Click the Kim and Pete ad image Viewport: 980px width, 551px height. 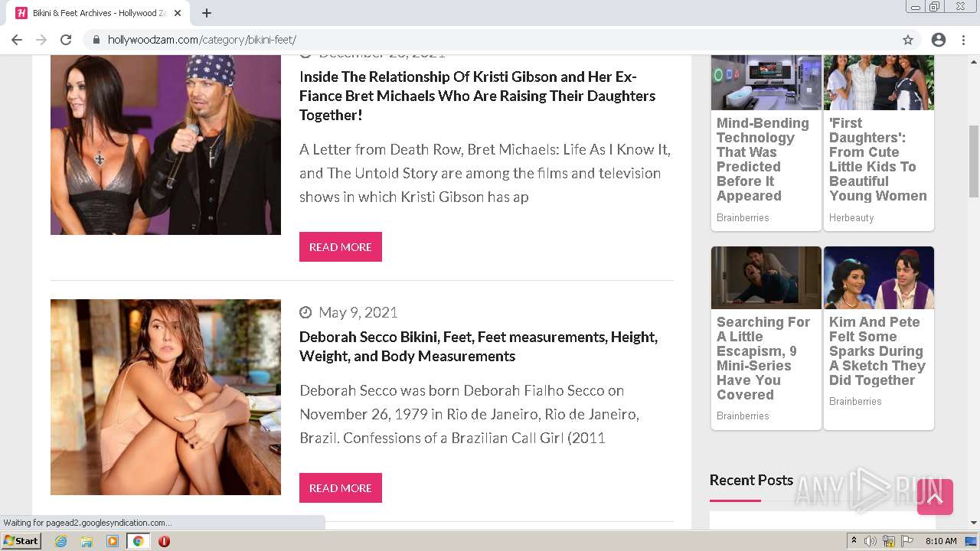coord(879,278)
